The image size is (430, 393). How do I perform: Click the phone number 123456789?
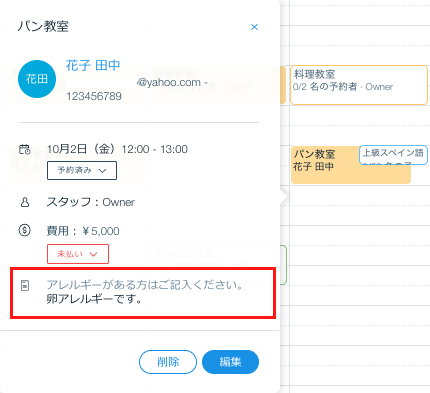pyautogui.click(x=94, y=96)
